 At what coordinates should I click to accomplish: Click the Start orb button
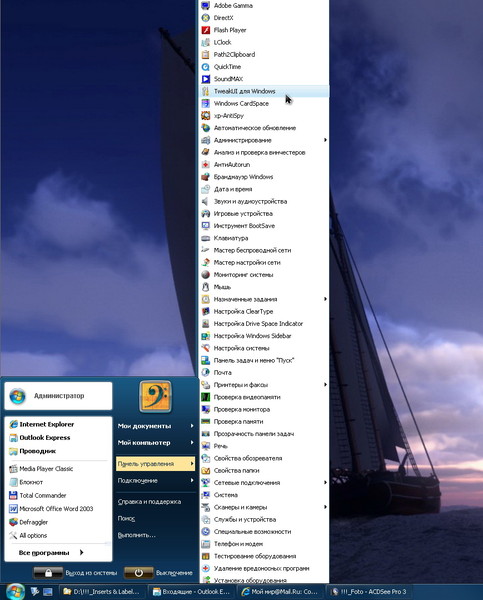15,591
